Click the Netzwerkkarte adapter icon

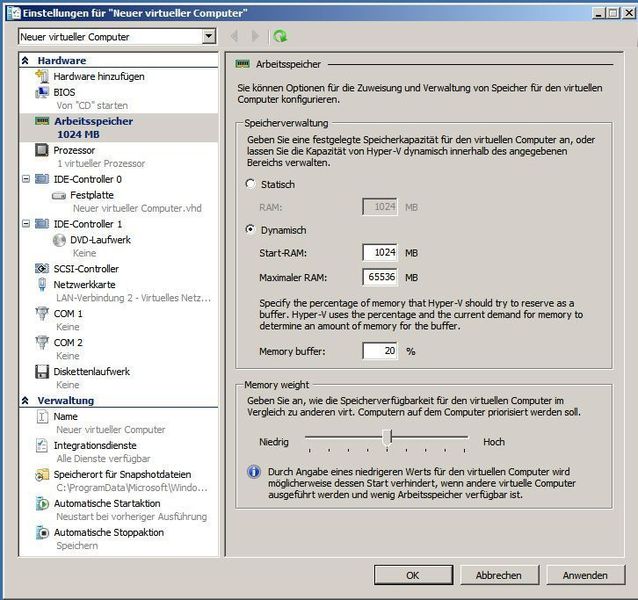click(42, 284)
